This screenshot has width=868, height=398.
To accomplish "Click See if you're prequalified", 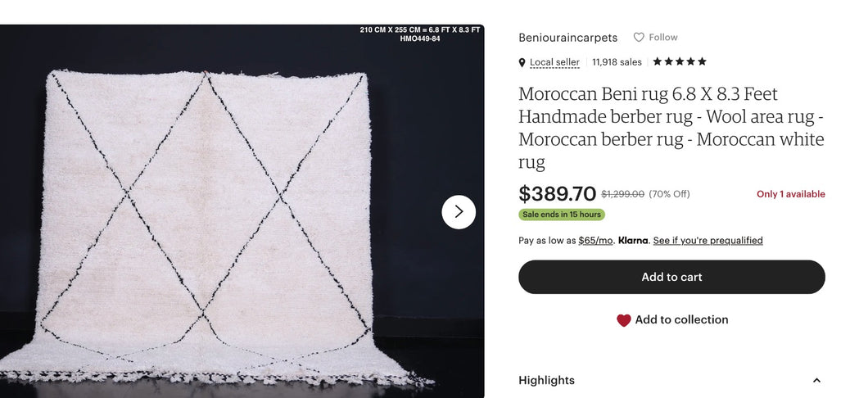I will tap(708, 241).
